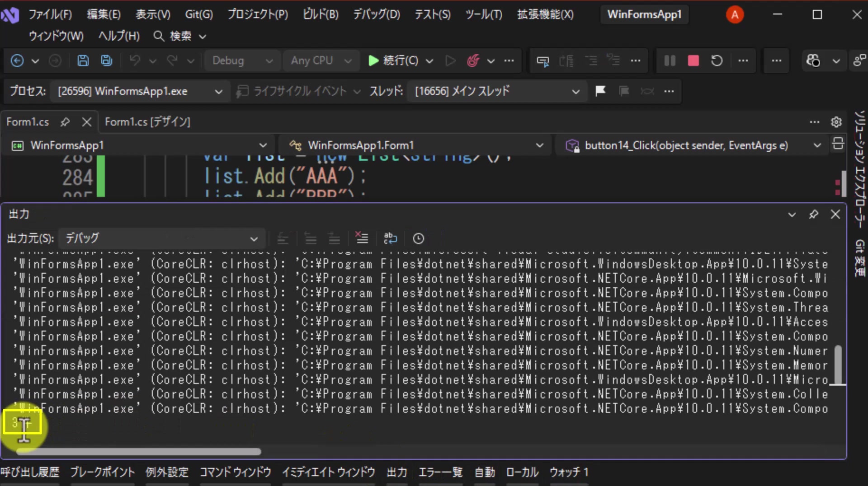868x486 pixels.
Task: Open the output source デバッグ dropdown
Action: [161, 238]
